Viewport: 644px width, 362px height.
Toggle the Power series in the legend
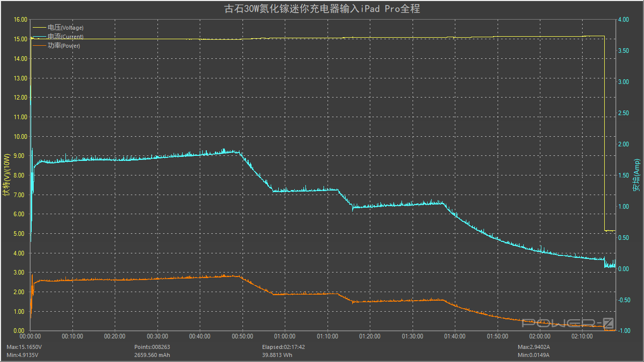coord(63,46)
